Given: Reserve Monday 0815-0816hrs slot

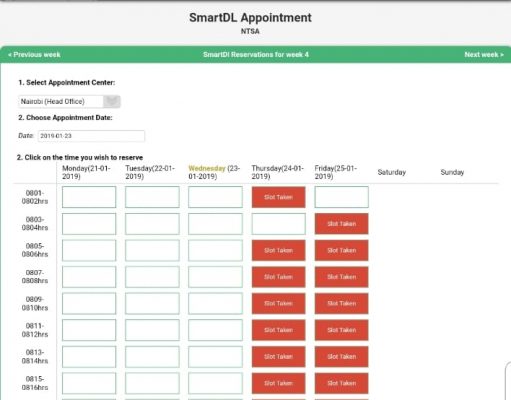Looking at the screenshot, I should tap(89, 383).
